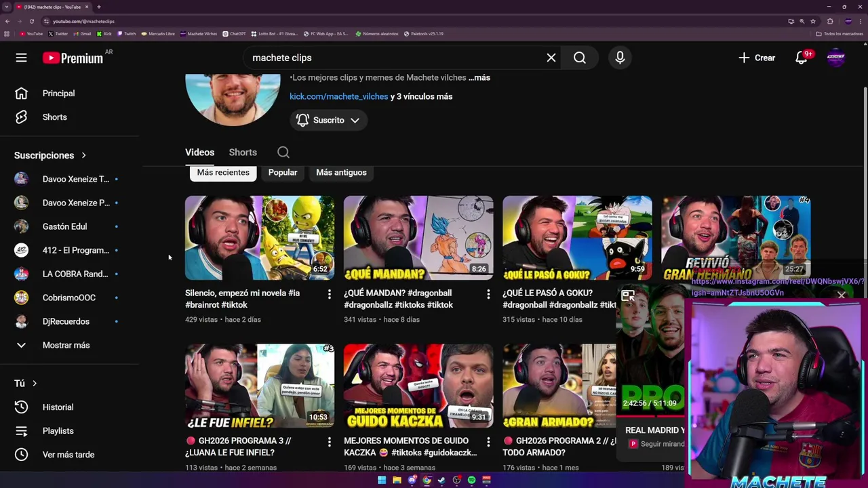This screenshot has height=488, width=868.
Task: Expand Mostrar más subscriptions
Action: pos(66,345)
